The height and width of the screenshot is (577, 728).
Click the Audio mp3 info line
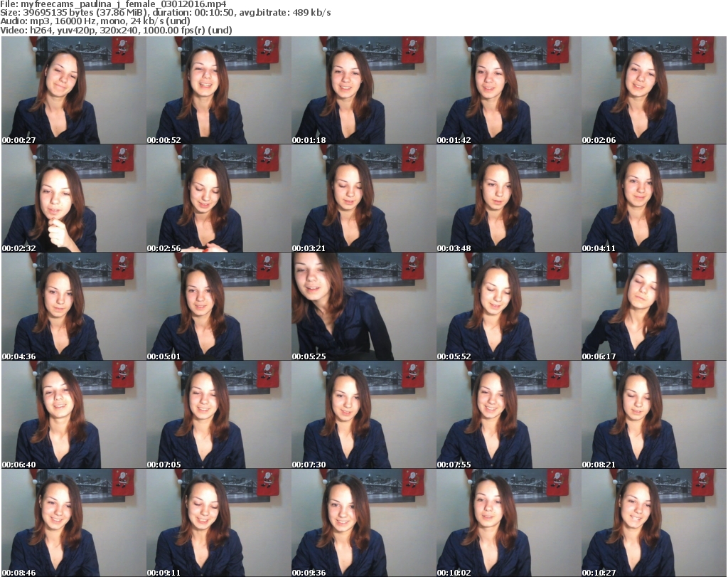pos(95,21)
